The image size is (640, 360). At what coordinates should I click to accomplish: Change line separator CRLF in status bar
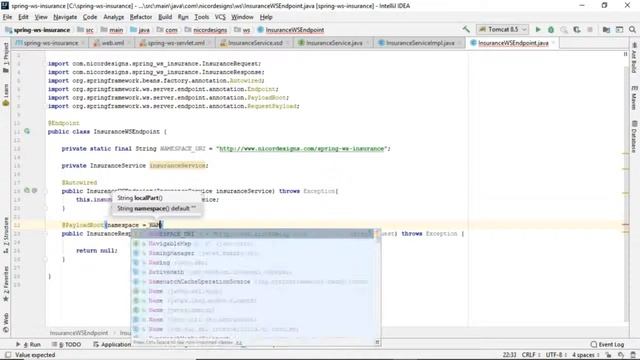click(x=531, y=355)
